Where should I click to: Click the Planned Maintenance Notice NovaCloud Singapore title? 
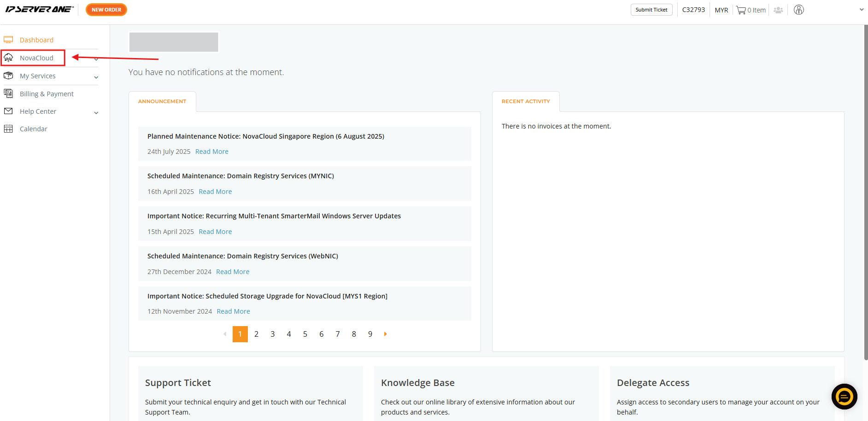click(266, 136)
